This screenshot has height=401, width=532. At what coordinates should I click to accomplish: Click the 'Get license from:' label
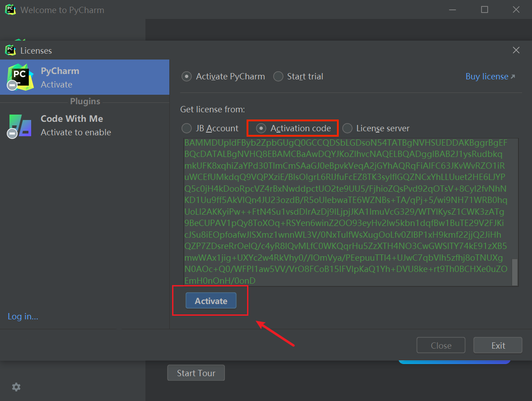(x=212, y=109)
